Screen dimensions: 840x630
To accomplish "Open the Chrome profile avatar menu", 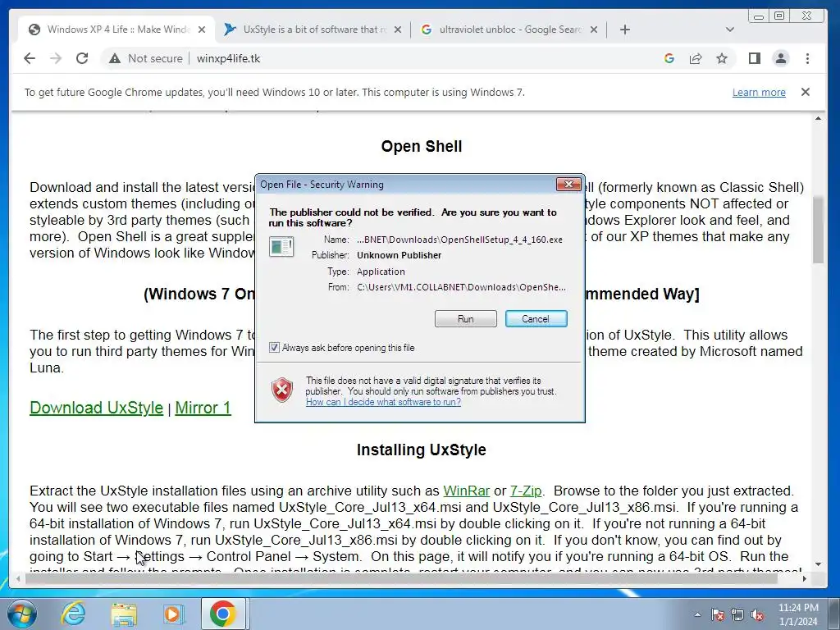I will [x=781, y=58].
